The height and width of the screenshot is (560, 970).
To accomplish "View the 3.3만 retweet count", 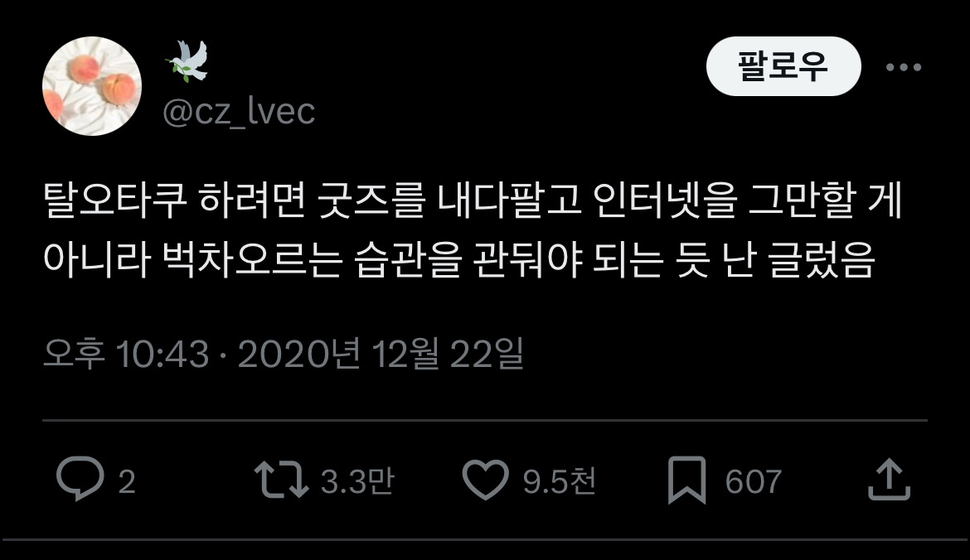I will 357,480.
